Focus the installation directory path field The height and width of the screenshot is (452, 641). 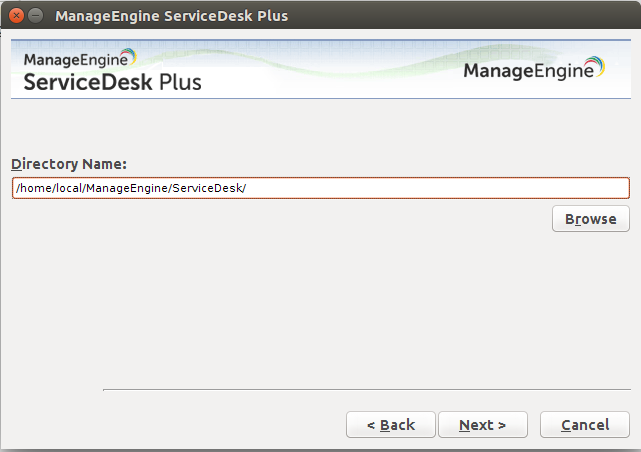(320, 188)
